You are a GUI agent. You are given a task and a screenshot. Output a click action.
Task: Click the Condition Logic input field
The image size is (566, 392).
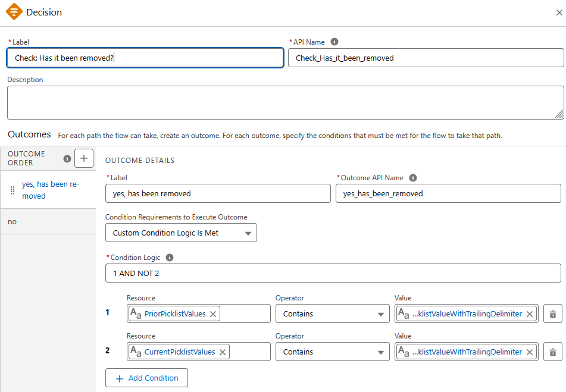tap(333, 274)
